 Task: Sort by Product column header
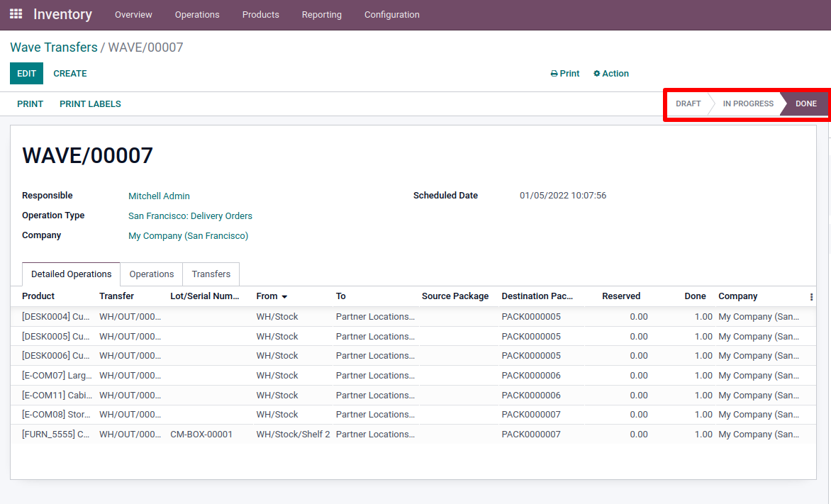38,296
